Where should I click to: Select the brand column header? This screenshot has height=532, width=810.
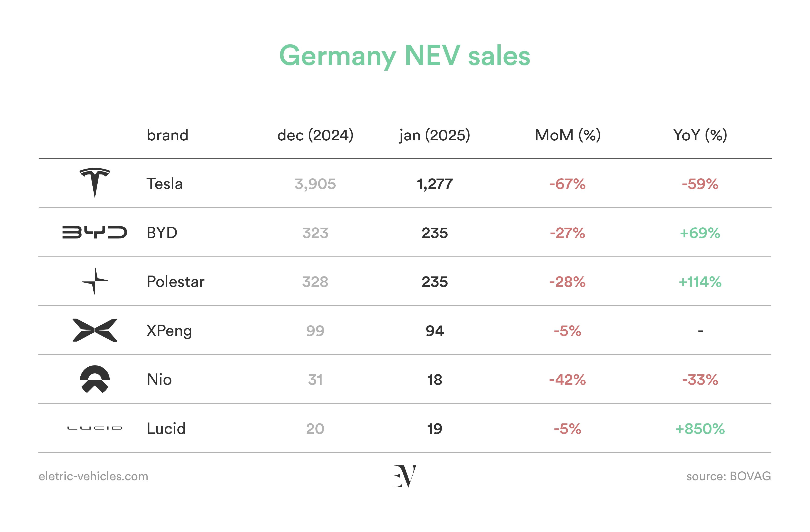167,135
